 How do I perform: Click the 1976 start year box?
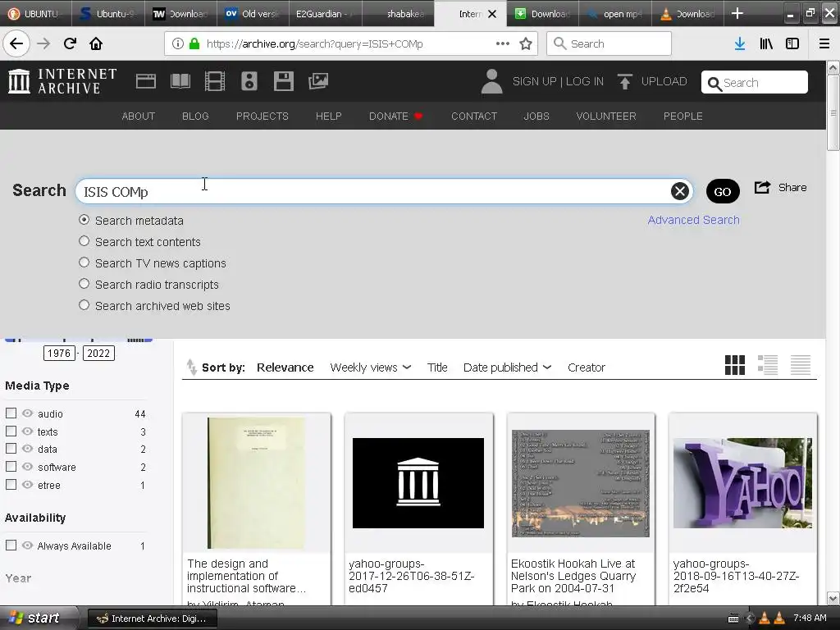click(x=59, y=353)
